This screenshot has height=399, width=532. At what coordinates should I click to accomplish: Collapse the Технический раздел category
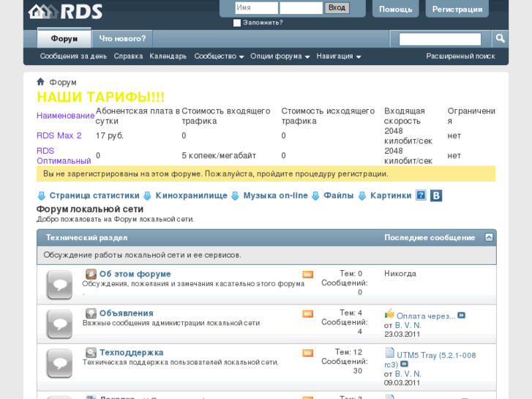pyautogui.click(x=489, y=237)
